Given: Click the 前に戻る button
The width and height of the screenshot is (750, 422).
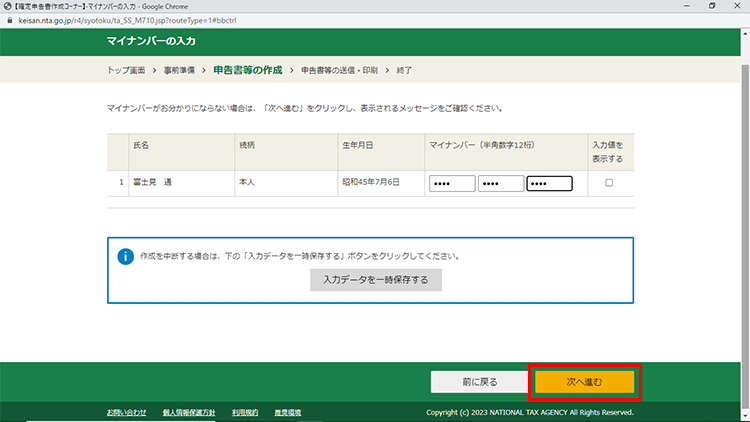Looking at the screenshot, I should (479, 382).
